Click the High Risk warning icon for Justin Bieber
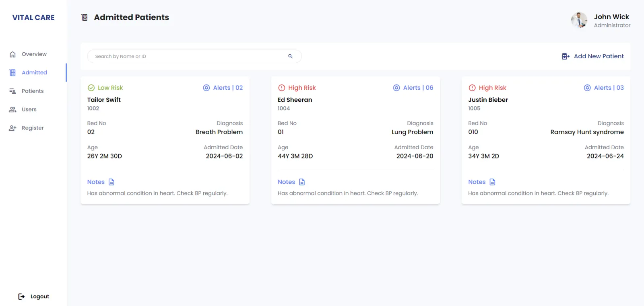The width and height of the screenshot is (644, 306). (472, 88)
